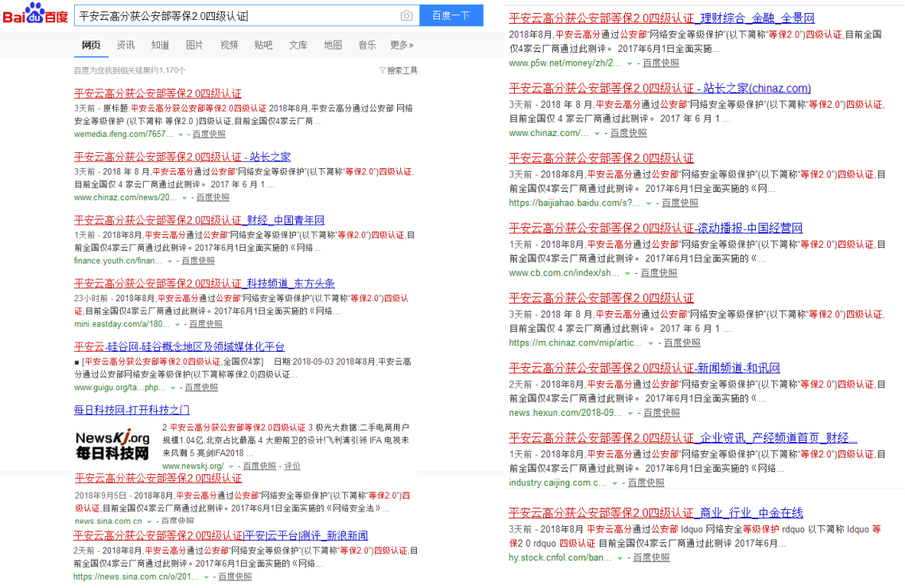Image resolution: width=905 pixels, height=588 pixels.
Task: Open the 企业资讯_产经频道首页_财经 result title
Action: (683, 438)
